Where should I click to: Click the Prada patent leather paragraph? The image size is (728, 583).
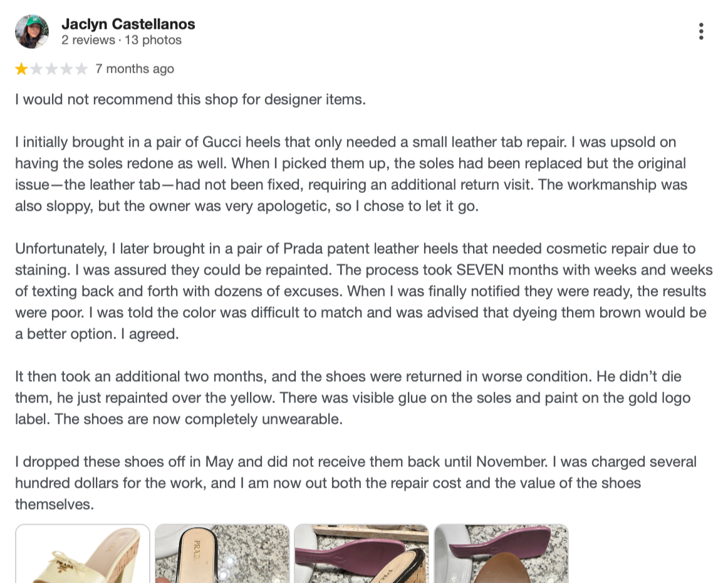click(363, 291)
